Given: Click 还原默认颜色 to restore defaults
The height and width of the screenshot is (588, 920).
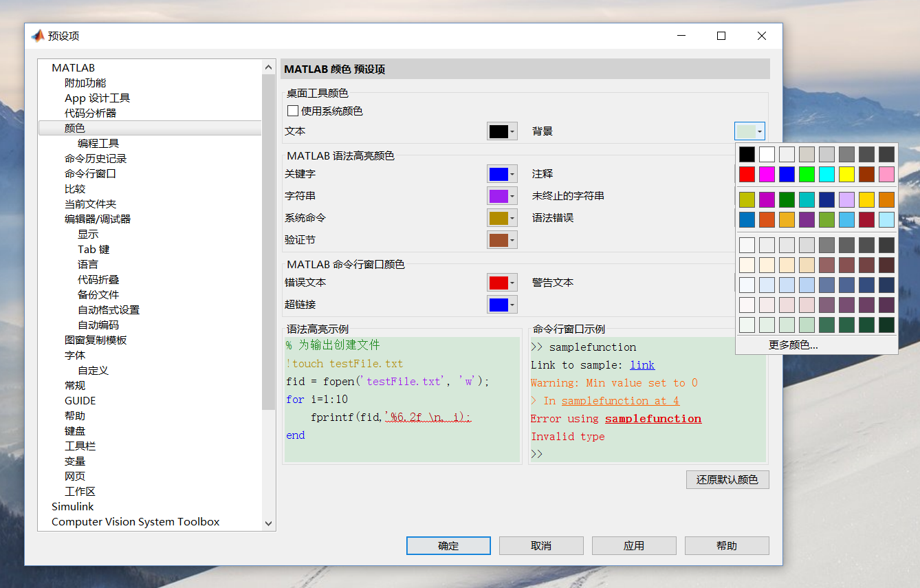Looking at the screenshot, I should (x=727, y=479).
